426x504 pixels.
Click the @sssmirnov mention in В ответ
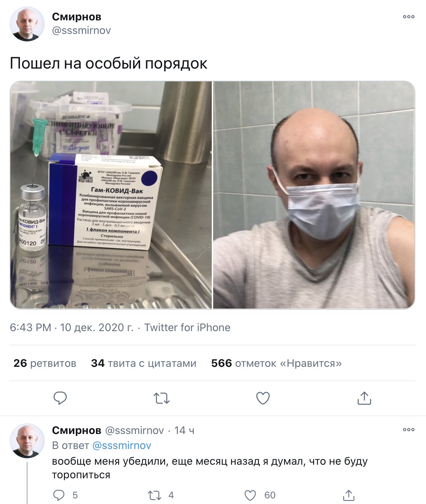[122, 445]
